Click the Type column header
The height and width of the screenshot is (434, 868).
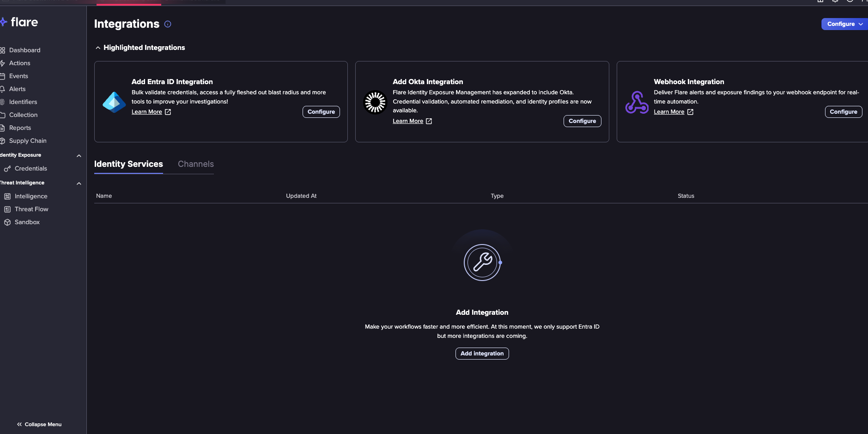point(497,196)
